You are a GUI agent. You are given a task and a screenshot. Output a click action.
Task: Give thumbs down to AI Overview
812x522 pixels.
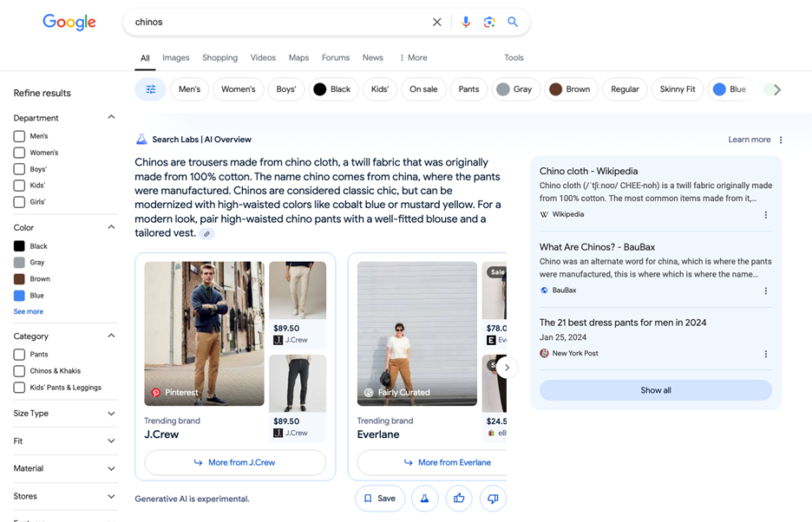(493, 499)
